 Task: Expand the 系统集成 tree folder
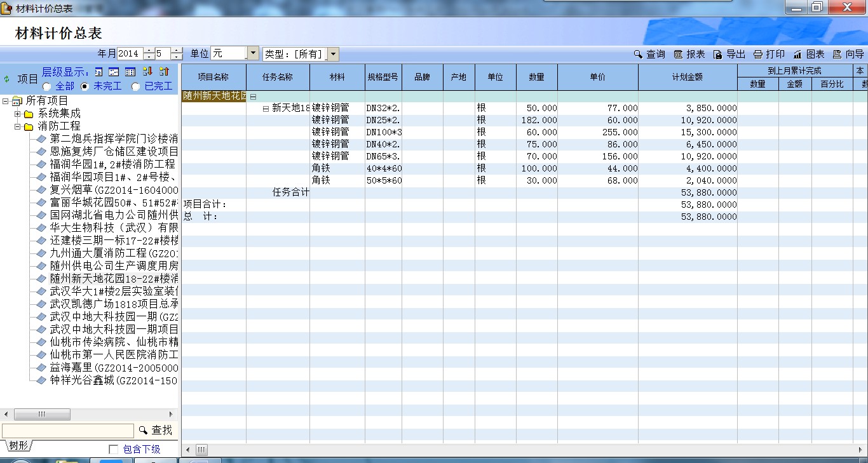pos(18,114)
